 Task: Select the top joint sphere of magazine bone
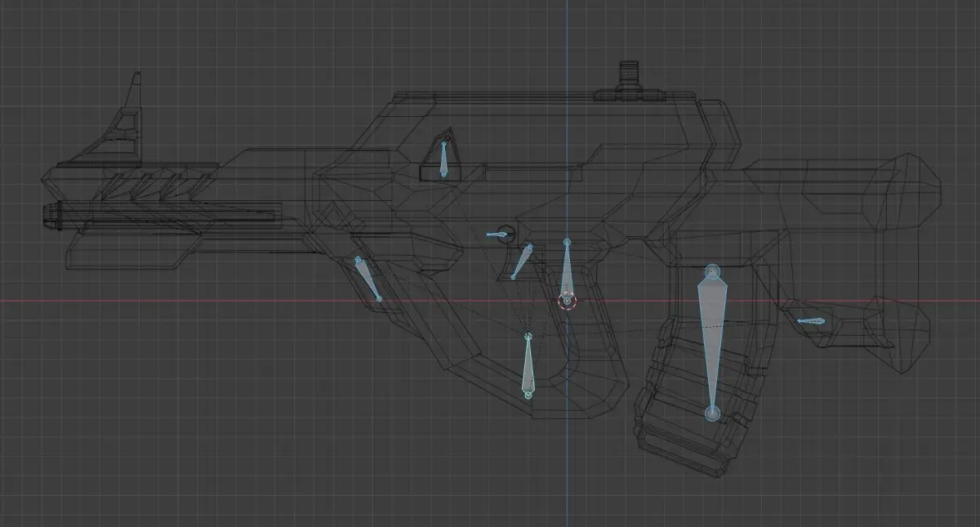(x=712, y=271)
